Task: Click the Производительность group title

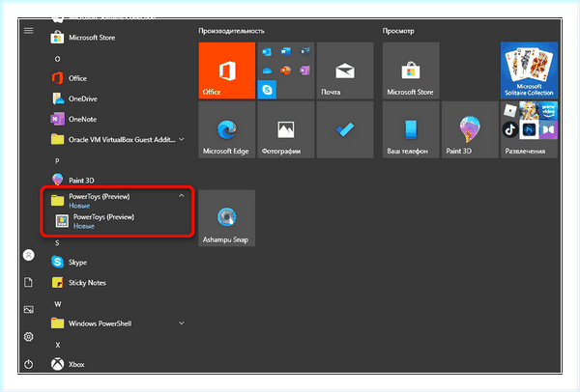Action: pos(232,31)
